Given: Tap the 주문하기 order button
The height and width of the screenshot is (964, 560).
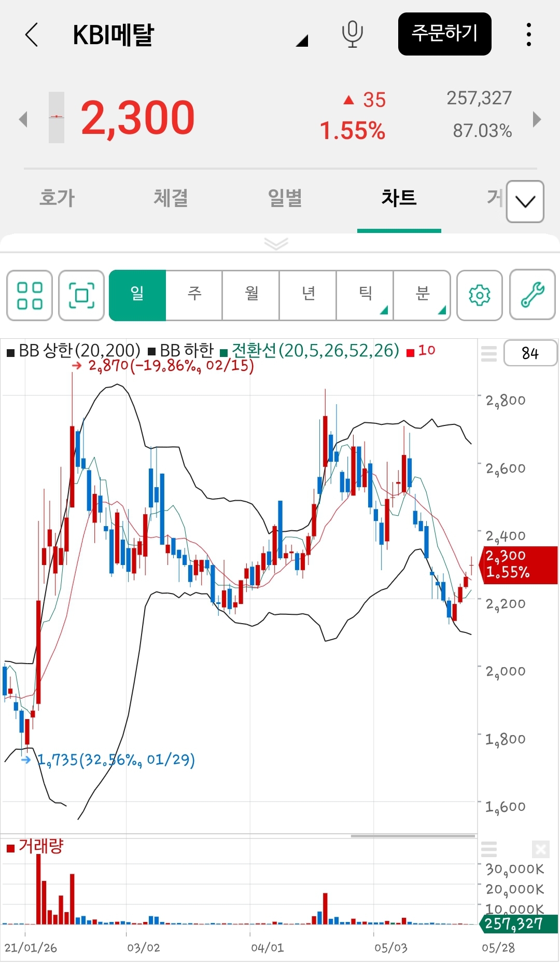Looking at the screenshot, I should (x=444, y=34).
